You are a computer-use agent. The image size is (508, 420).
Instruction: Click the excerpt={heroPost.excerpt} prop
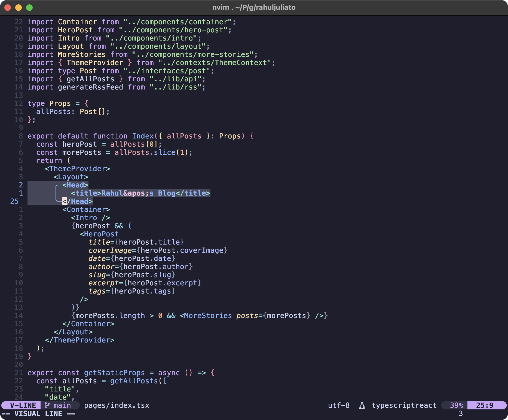(x=145, y=283)
